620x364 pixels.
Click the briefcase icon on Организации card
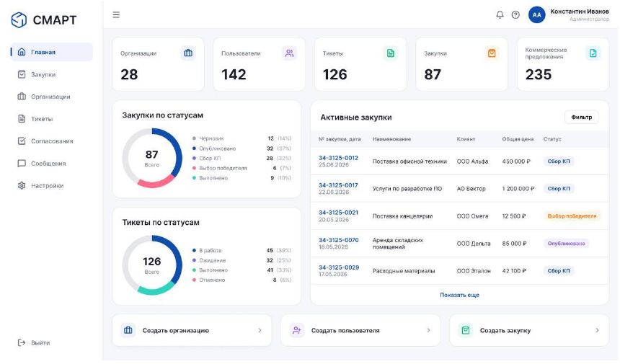(x=189, y=53)
